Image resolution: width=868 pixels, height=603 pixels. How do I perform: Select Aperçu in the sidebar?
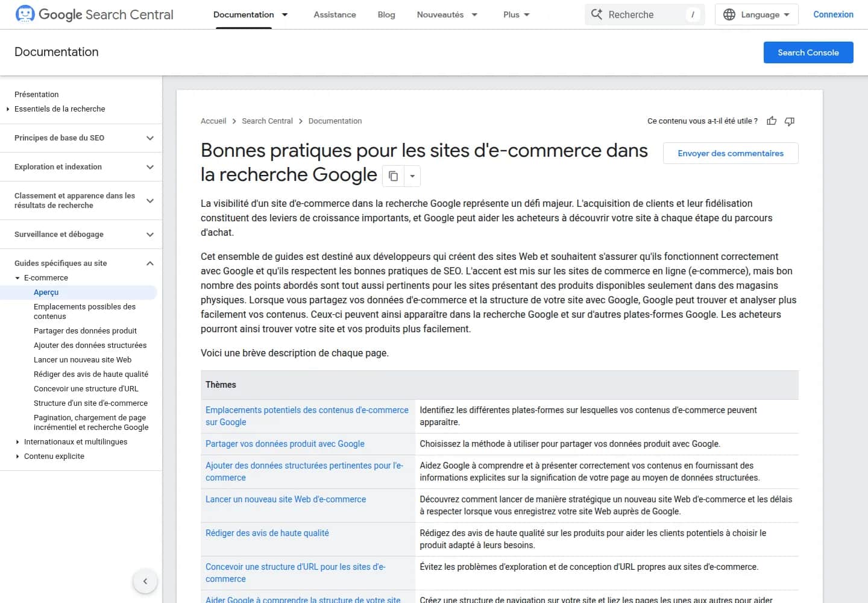(x=46, y=292)
